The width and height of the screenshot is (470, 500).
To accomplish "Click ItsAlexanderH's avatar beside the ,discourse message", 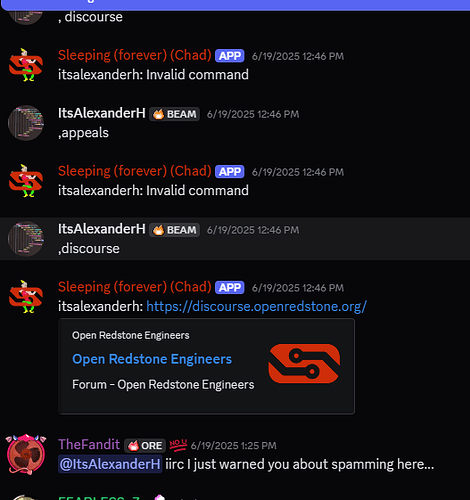I will [x=26, y=239].
